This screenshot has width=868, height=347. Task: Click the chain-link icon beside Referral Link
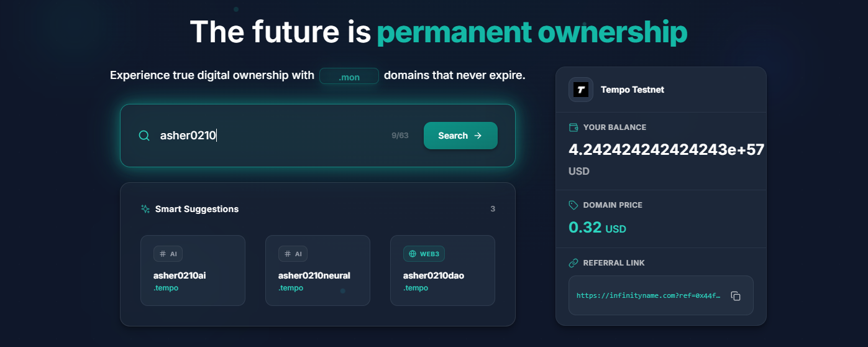(x=573, y=263)
